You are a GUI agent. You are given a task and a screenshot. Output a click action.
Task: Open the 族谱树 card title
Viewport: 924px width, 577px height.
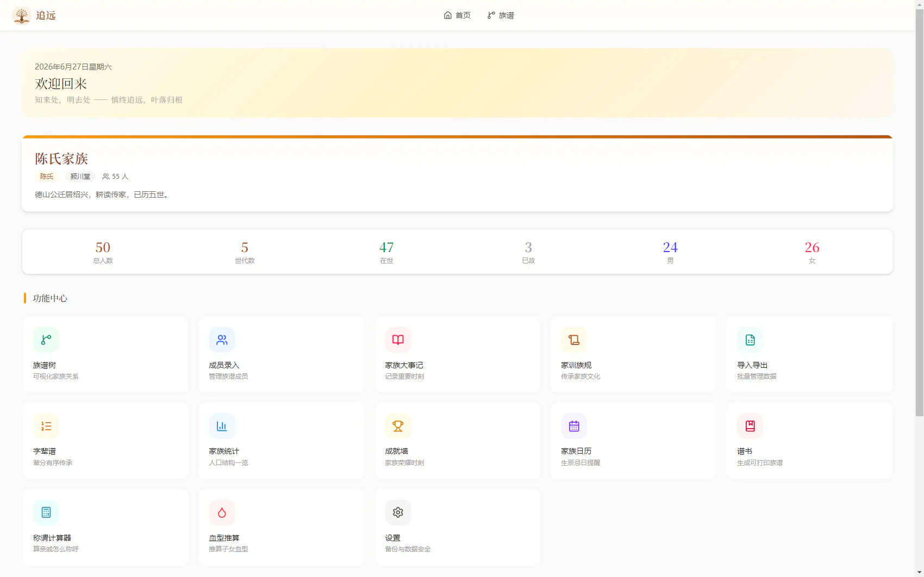pyautogui.click(x=45, y=365)
